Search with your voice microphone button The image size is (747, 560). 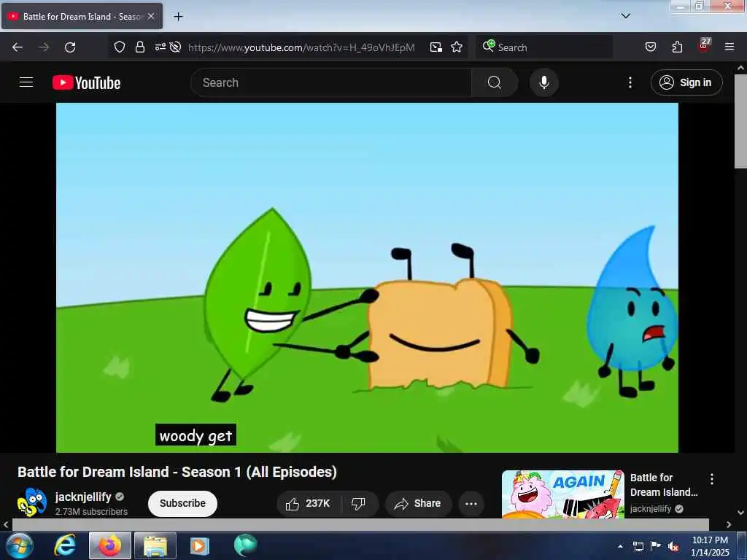click(544, 82)
